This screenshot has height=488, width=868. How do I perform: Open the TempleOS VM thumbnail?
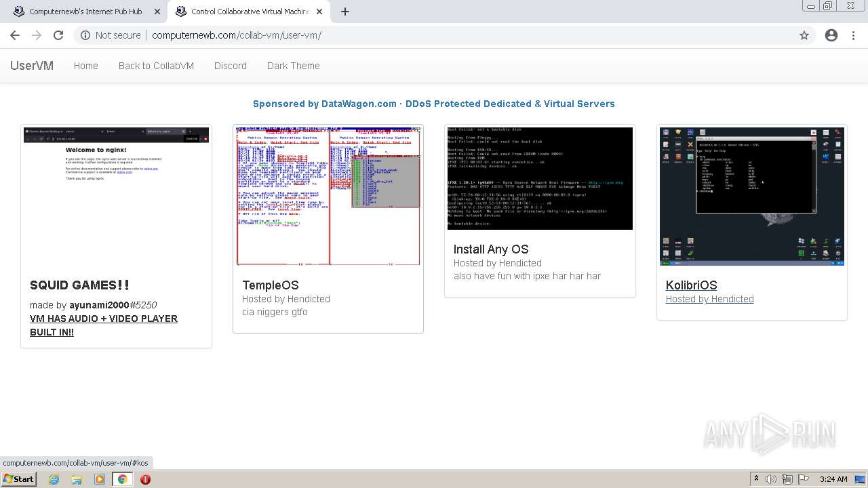pos(328,197)
